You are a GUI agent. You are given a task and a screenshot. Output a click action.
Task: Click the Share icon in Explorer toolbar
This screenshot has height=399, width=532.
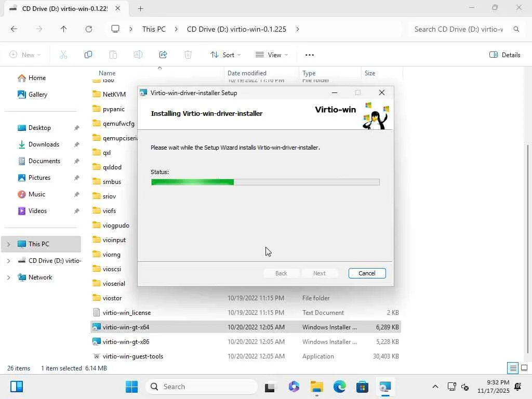point(163,55)
